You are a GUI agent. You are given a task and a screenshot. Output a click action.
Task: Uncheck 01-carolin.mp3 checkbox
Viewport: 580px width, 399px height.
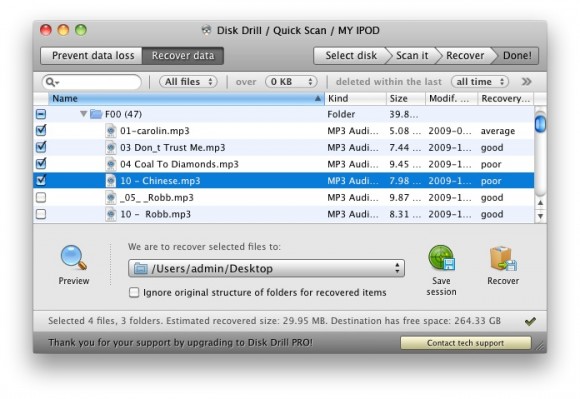(41, 130)
